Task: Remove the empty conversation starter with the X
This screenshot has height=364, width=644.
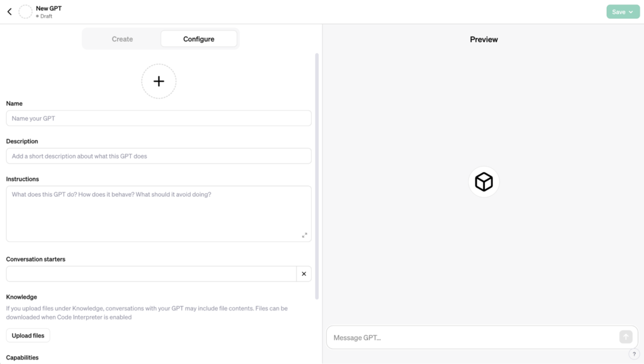Action: [304, 273]
